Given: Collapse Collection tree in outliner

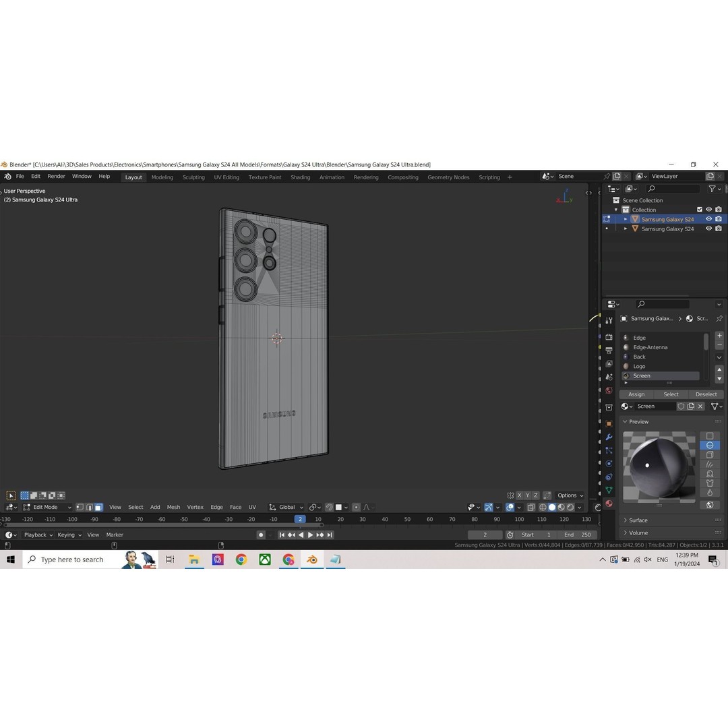Looking at the screenshot, I should pyautogui.click(x=616, y=210).
